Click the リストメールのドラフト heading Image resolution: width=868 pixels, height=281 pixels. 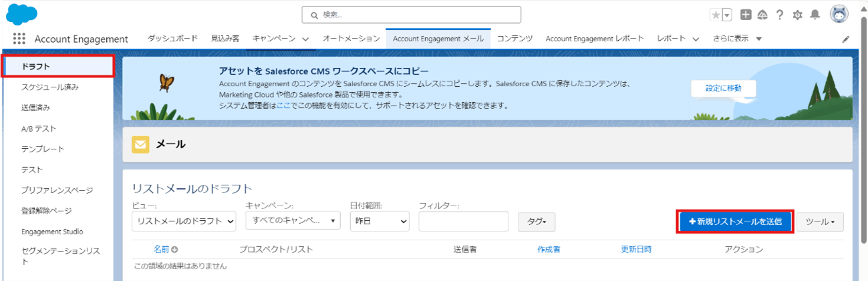[x=192, y=188]
